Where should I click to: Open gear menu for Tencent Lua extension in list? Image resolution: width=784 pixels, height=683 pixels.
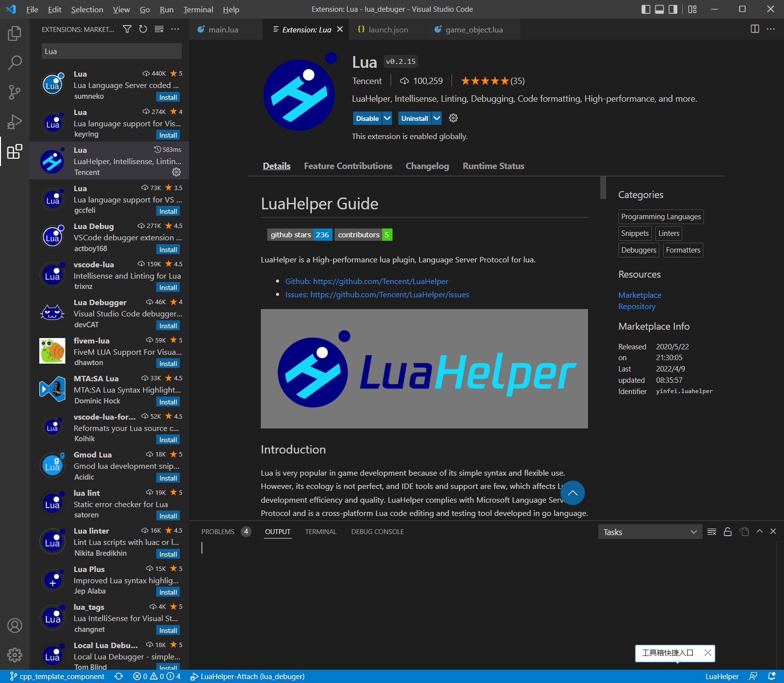(176, 172)
